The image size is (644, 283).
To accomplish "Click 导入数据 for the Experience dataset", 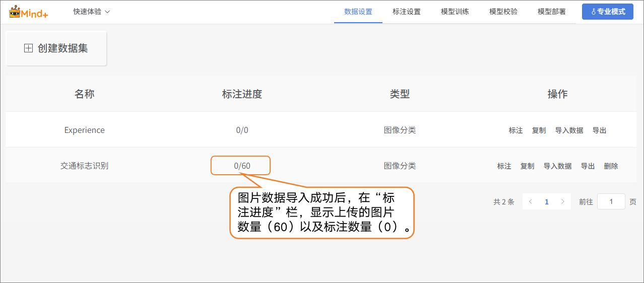I will [x=569, y=130].
